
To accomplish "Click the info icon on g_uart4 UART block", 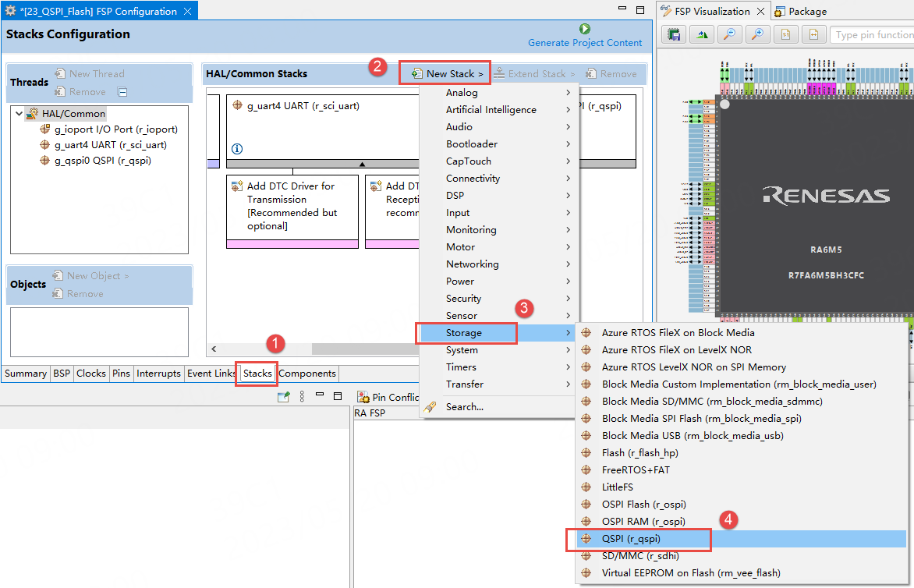I will point(237,148).
